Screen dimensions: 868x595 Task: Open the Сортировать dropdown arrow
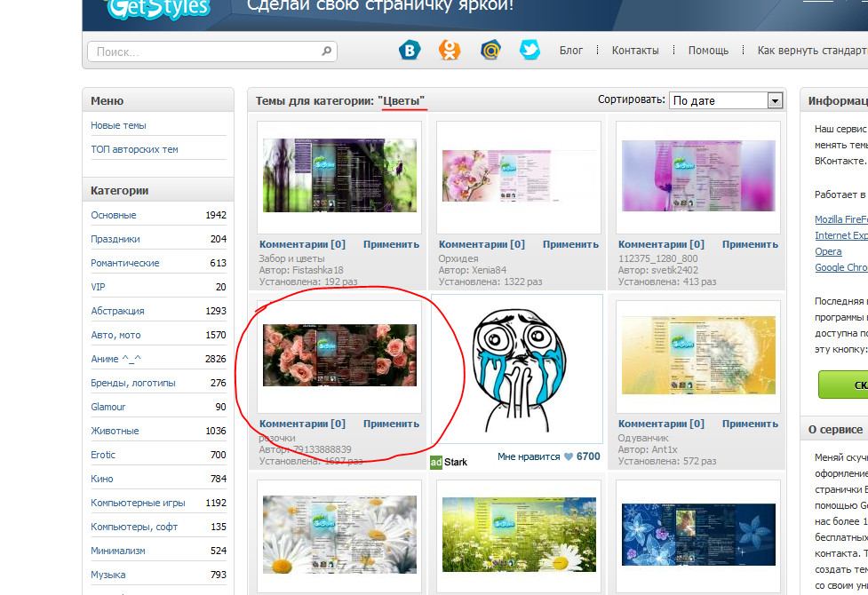pyautogui.click(x=775, y=100)
